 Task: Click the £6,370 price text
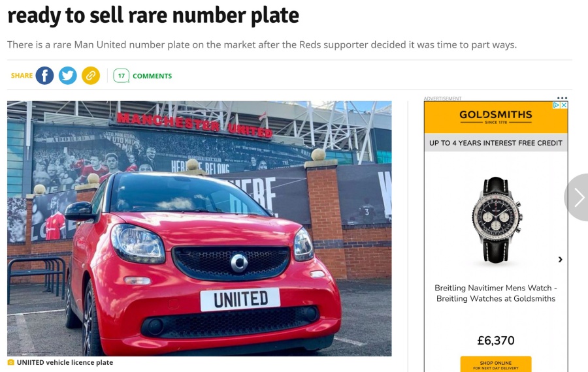tap(496, 341)
